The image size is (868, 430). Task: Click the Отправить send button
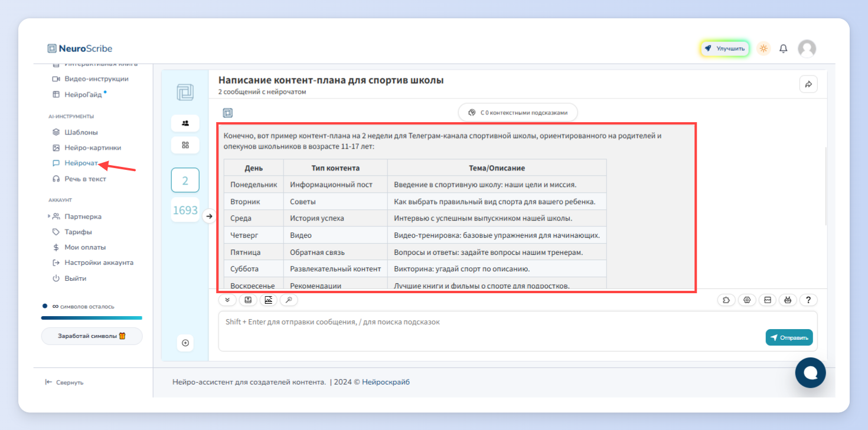pos(789,338)
